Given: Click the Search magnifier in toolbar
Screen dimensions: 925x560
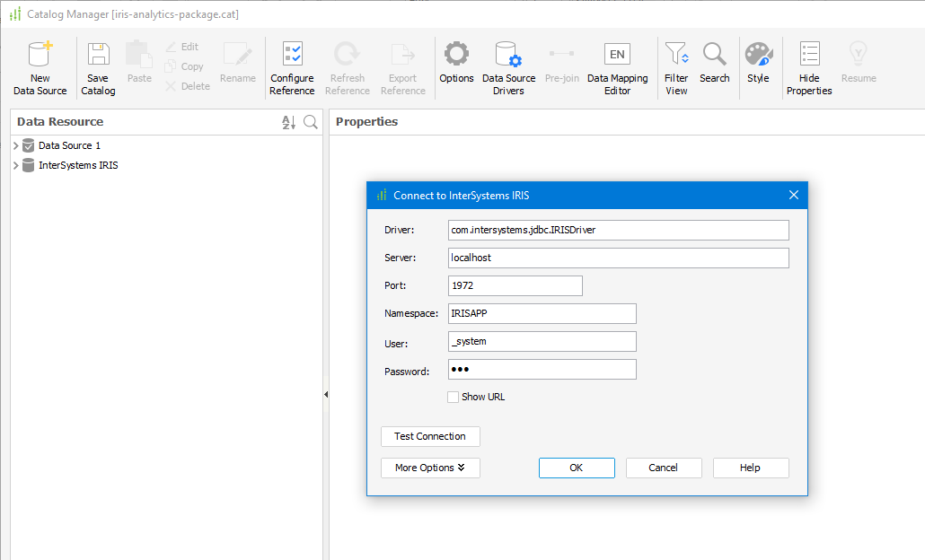Looking at the screenshot, I should [x=714, y=56].
